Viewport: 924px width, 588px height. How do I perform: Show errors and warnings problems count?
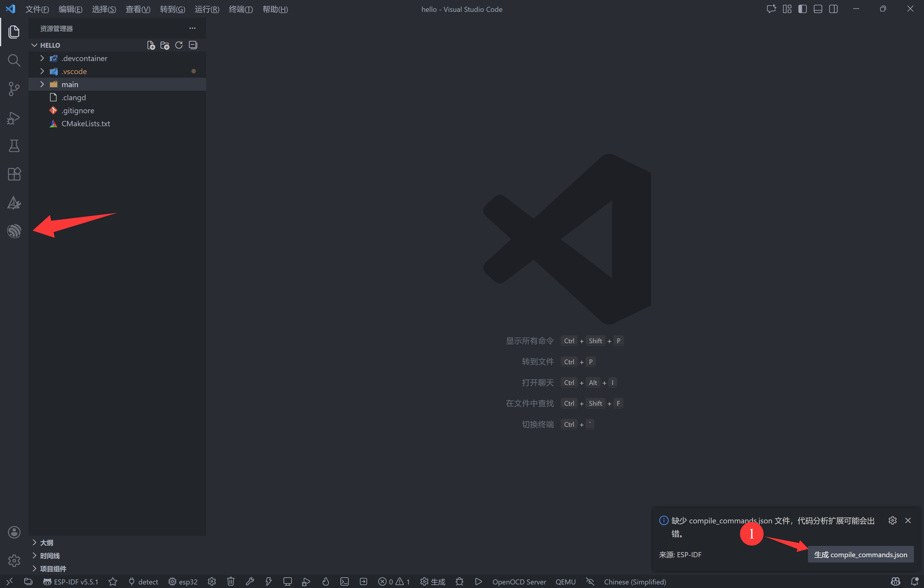(x=394, y=581)
